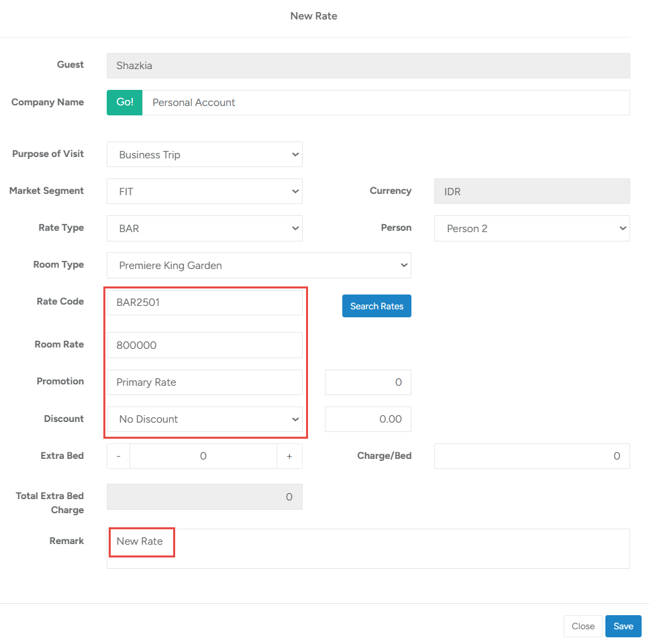Save the new rate
This screenshot has height=644, width=649.
click(623, 626)
